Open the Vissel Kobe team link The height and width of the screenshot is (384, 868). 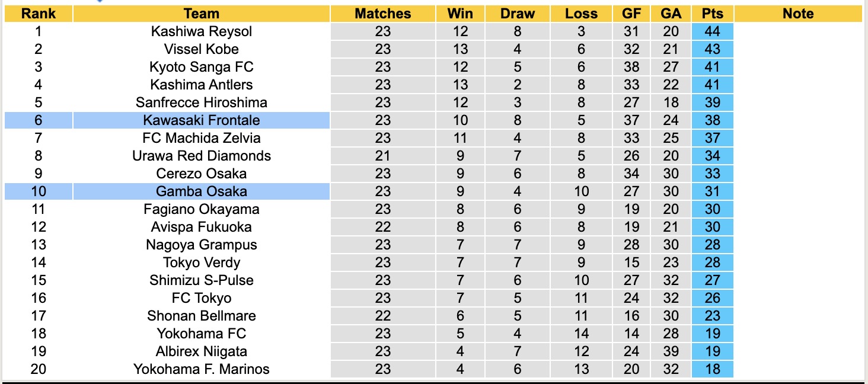tap(202, 49)
